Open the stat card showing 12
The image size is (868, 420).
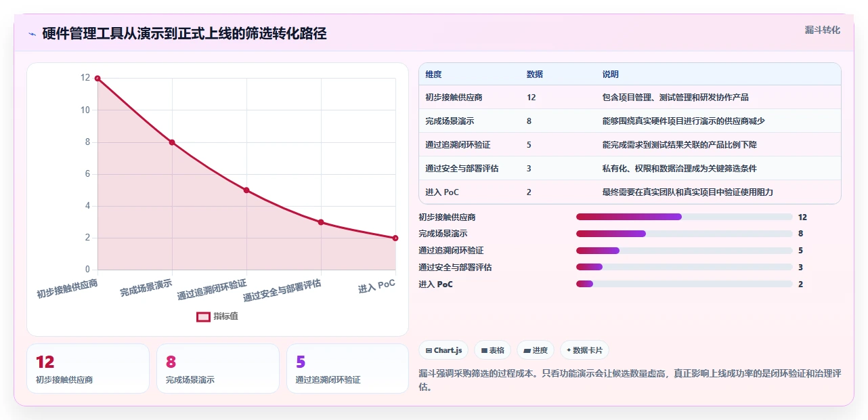click(x=88, y=369)
